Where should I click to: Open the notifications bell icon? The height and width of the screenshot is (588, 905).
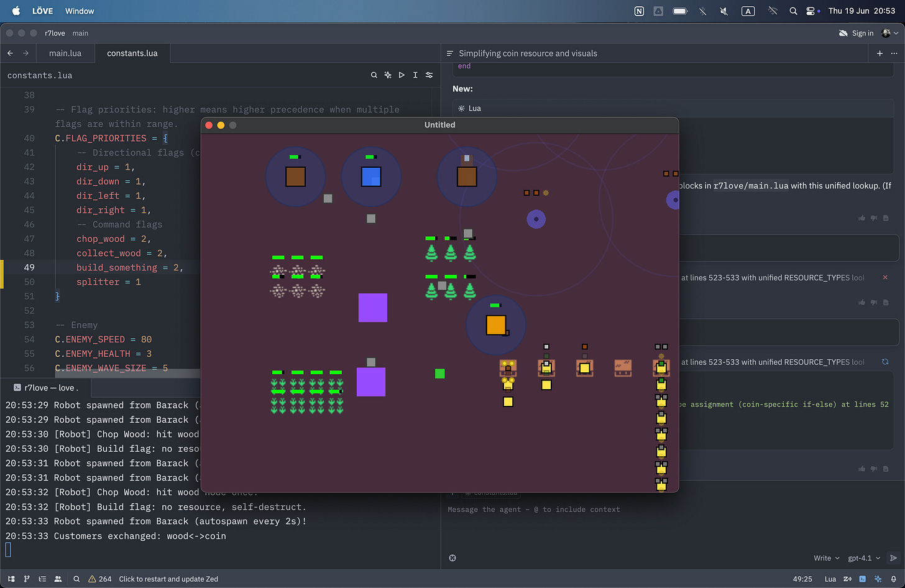tap(893, 579)
